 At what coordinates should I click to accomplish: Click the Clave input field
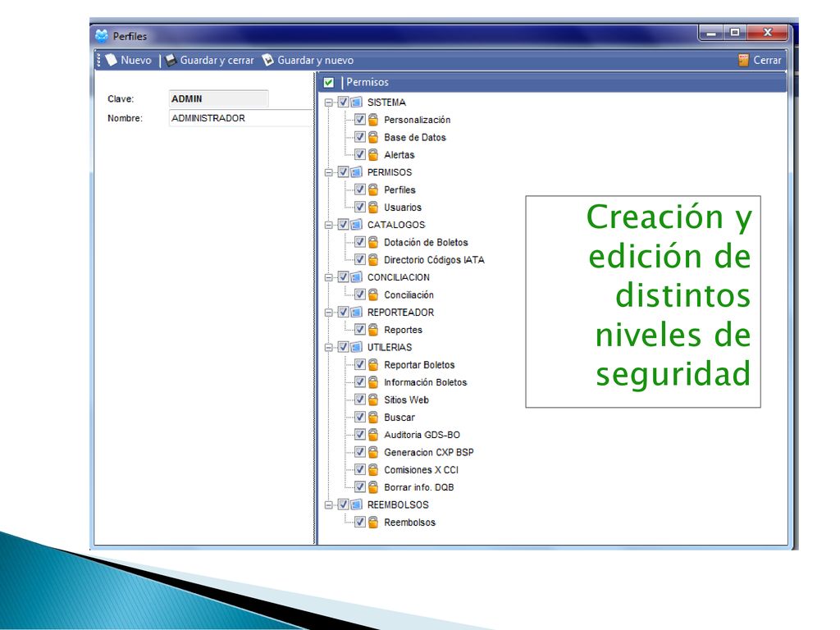click(x=218, y=98)
